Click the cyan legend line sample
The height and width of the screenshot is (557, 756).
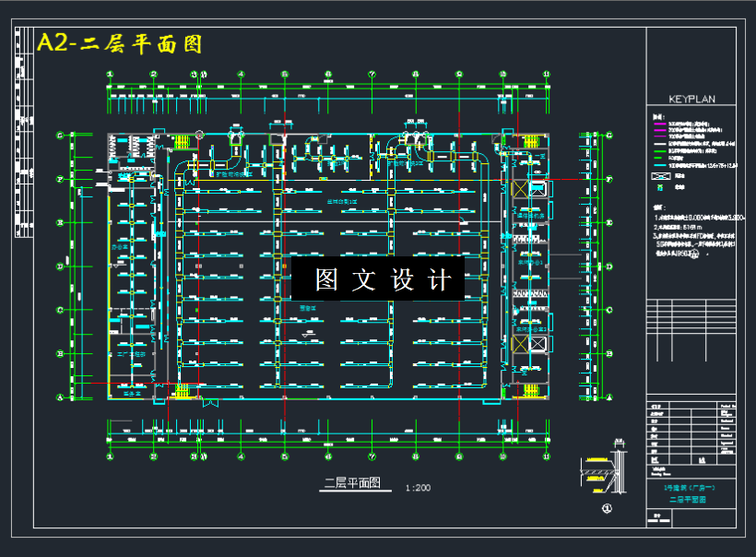[659, 165]
